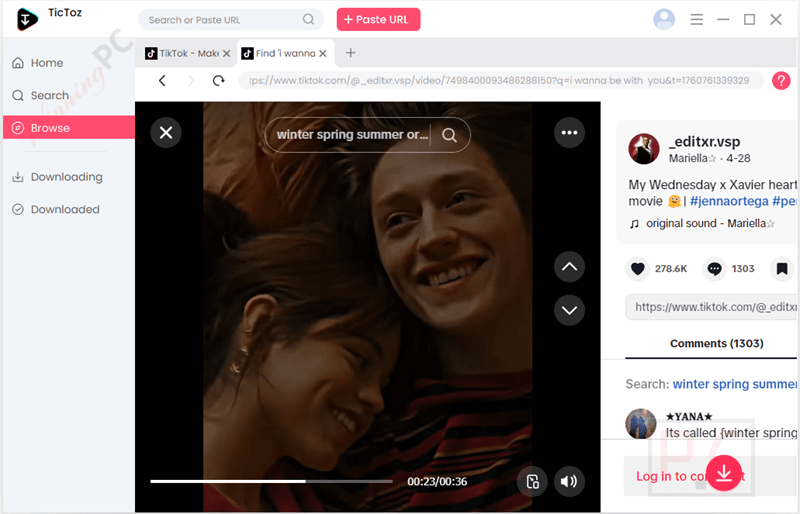Open the three-dots more options menu

pos(569,133)
